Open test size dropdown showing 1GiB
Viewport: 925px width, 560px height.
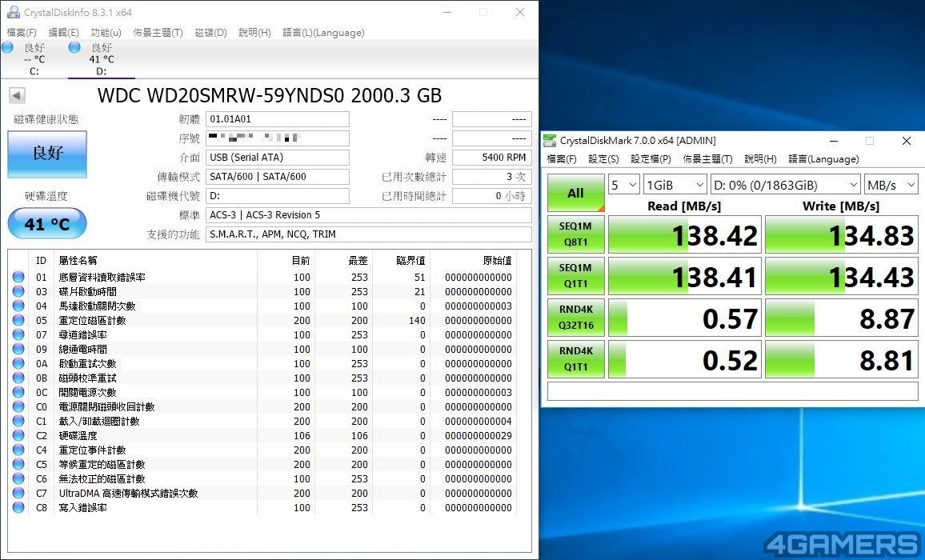tap(675, 186)
